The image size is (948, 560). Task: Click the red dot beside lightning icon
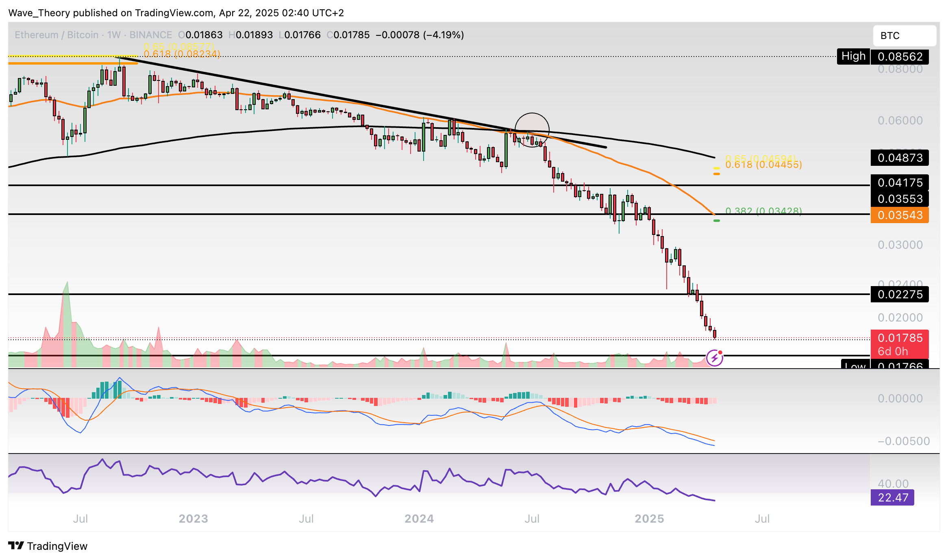point(720,352)
